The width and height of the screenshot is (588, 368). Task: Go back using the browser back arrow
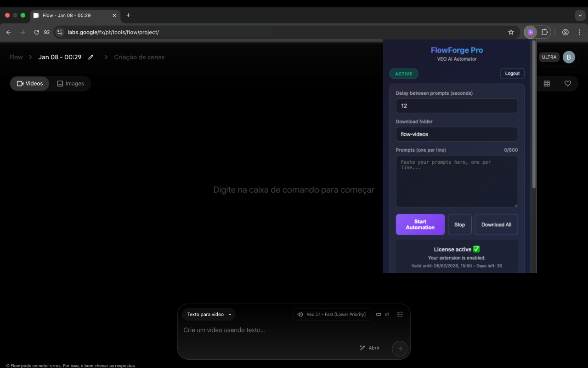click(x=9, y=32)
